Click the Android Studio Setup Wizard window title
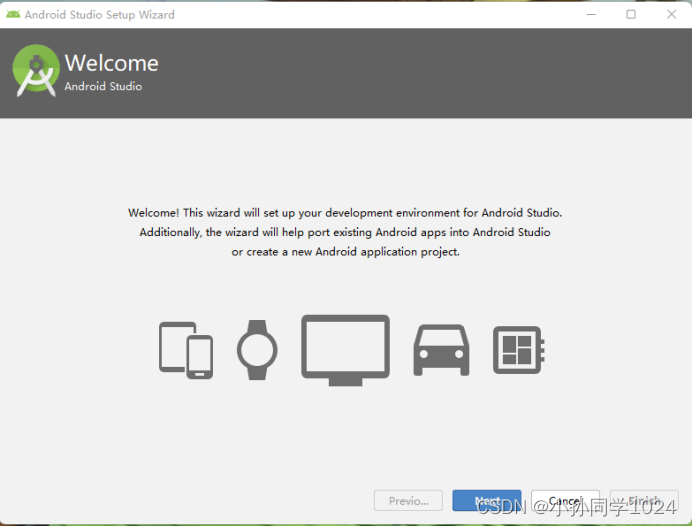 point(100,15)
